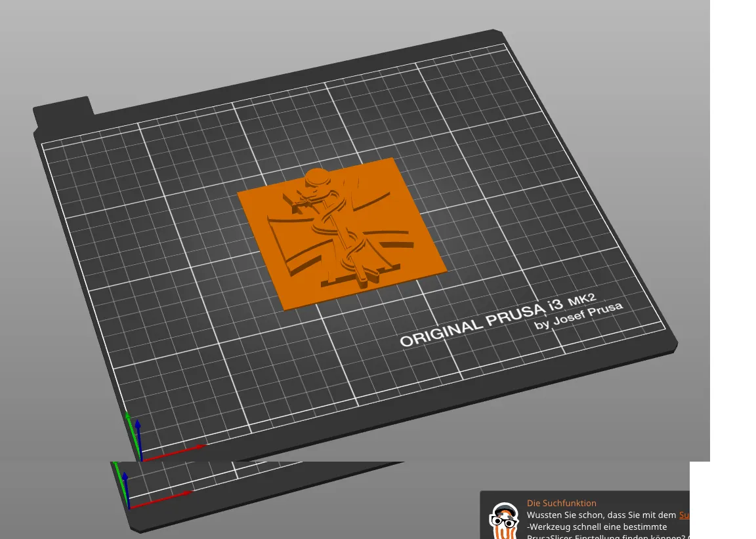The width and height of the screenshot is (756, 539).
Task: Select the orange 3D model on the bed
Action: click(x=341, y=233)
